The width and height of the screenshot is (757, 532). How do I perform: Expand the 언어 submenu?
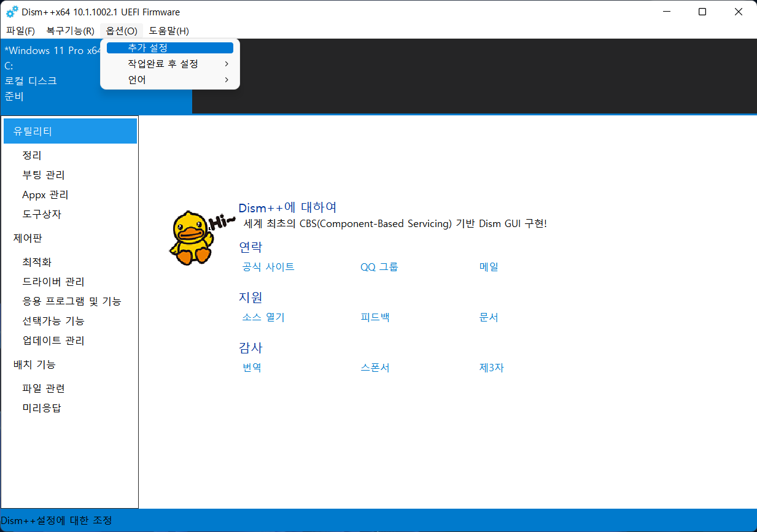tap(170, 80)
